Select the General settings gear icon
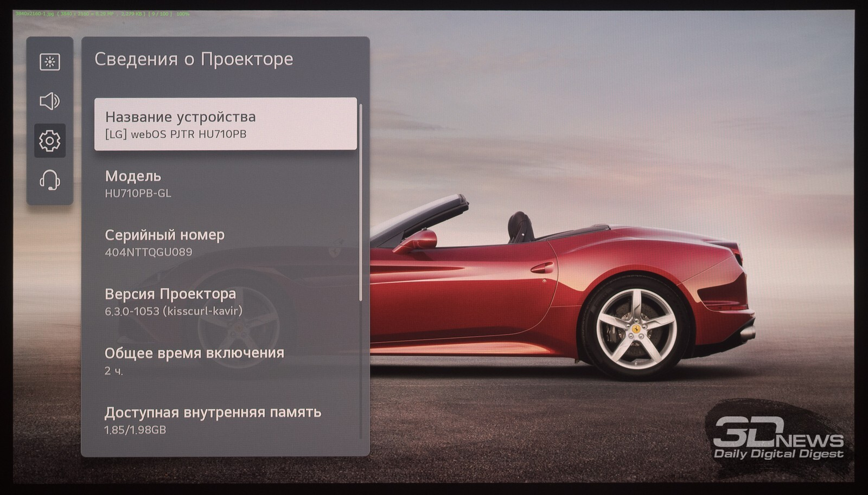Image resolution: width=868 pixels, height=495 pixels. [50, 141]
